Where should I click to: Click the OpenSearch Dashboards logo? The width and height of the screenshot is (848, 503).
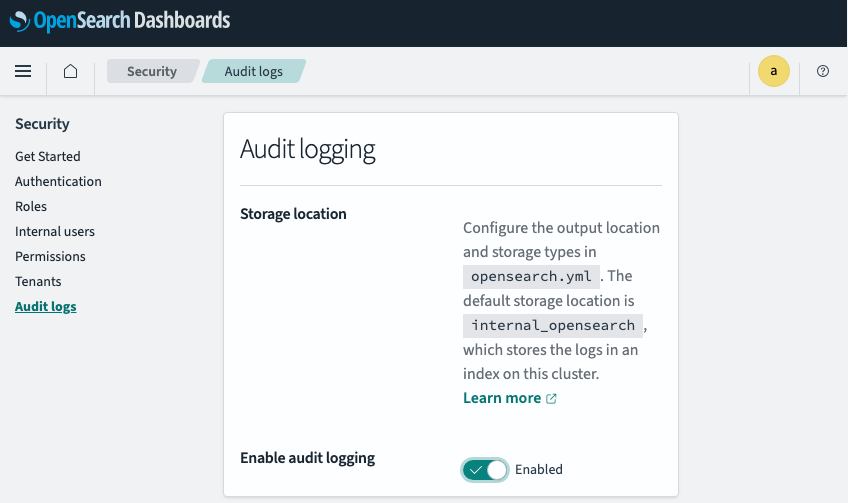click(120, 21)
